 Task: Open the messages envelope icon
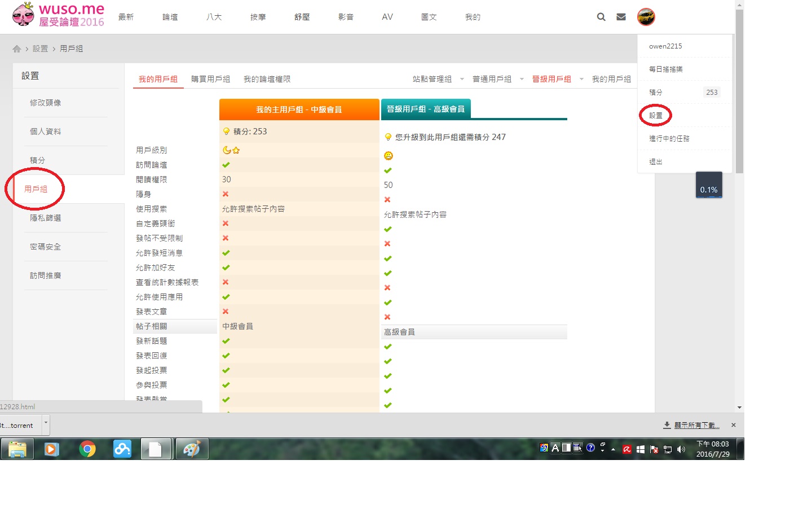(x=621, y=17)
